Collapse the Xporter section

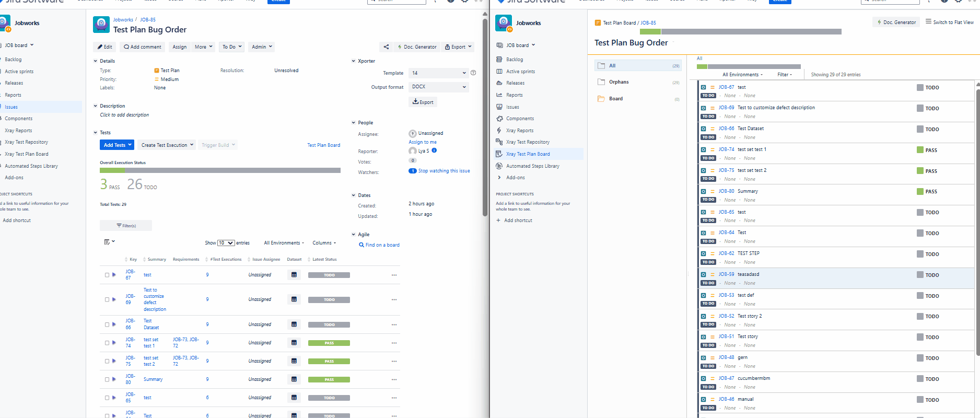(x=354, y=61)
